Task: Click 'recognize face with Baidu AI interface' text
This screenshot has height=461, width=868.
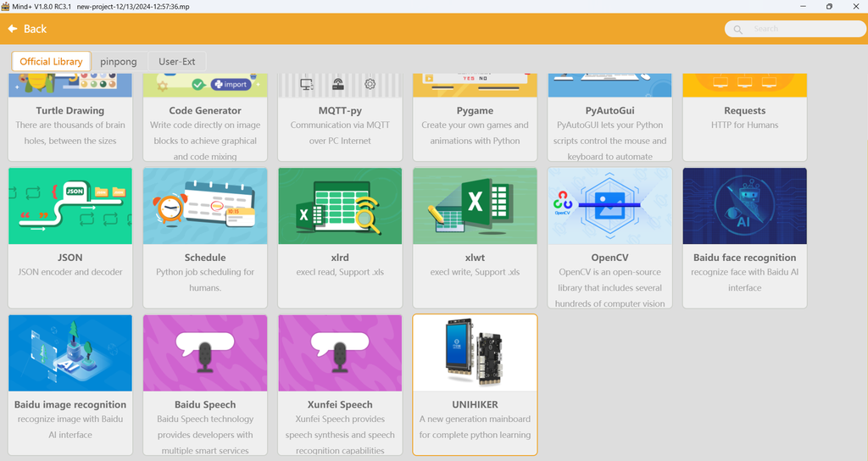Action: pyautogui.click(x=744, y=280)
